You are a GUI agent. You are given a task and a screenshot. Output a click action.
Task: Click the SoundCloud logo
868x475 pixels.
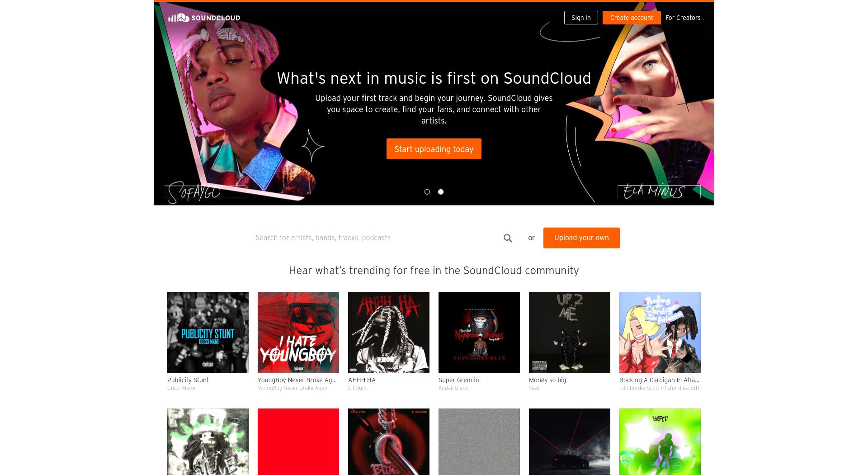click(x=204, y=18)
